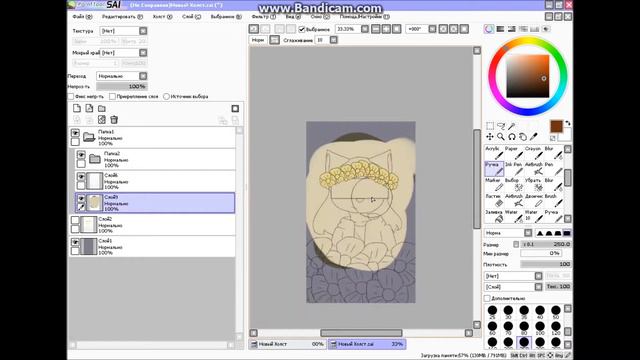Open the Редактировать menu
The height and width of the screenshot is (360, 640).
tap(122, 17)
